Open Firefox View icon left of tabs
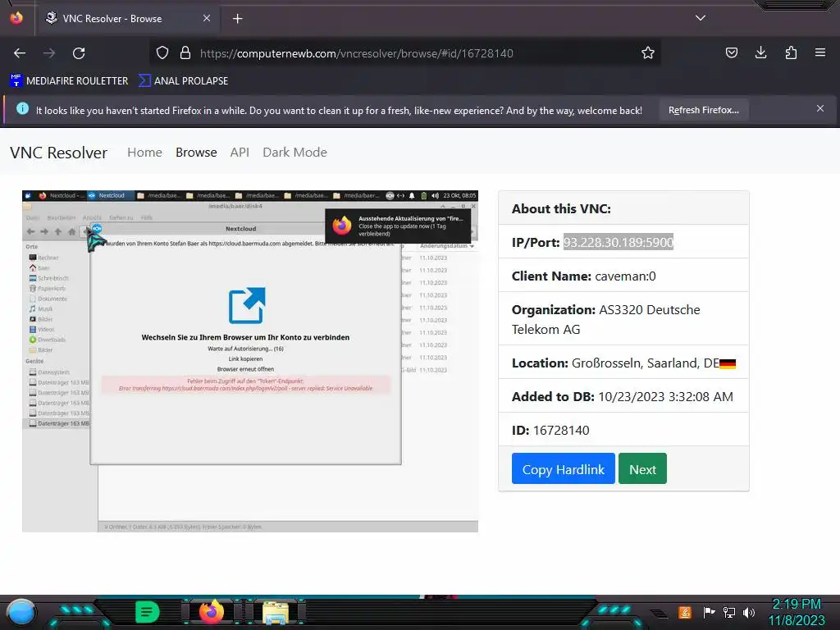Screen dimensions: 840x630 (16, 18)
